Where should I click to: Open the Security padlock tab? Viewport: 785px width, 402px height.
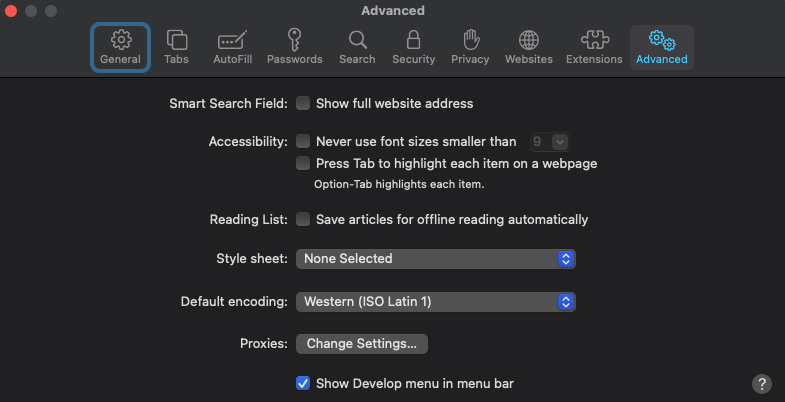point(414,48)
